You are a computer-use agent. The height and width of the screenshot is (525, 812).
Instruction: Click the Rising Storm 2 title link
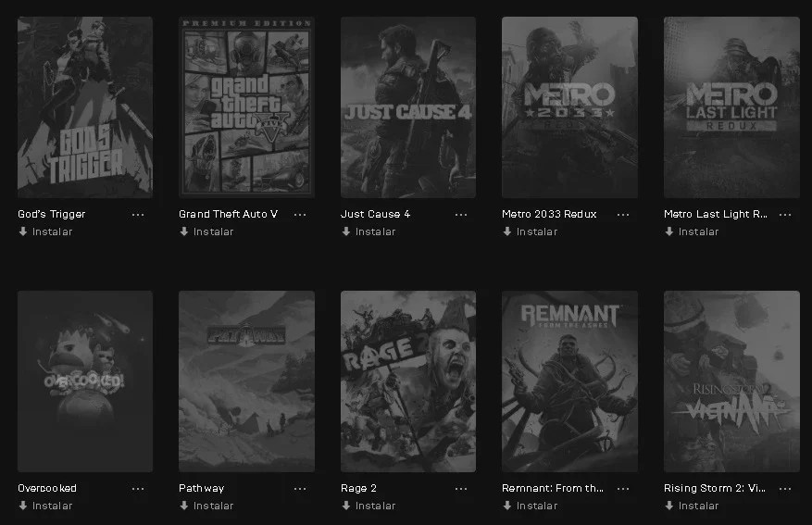click(715, 488)
